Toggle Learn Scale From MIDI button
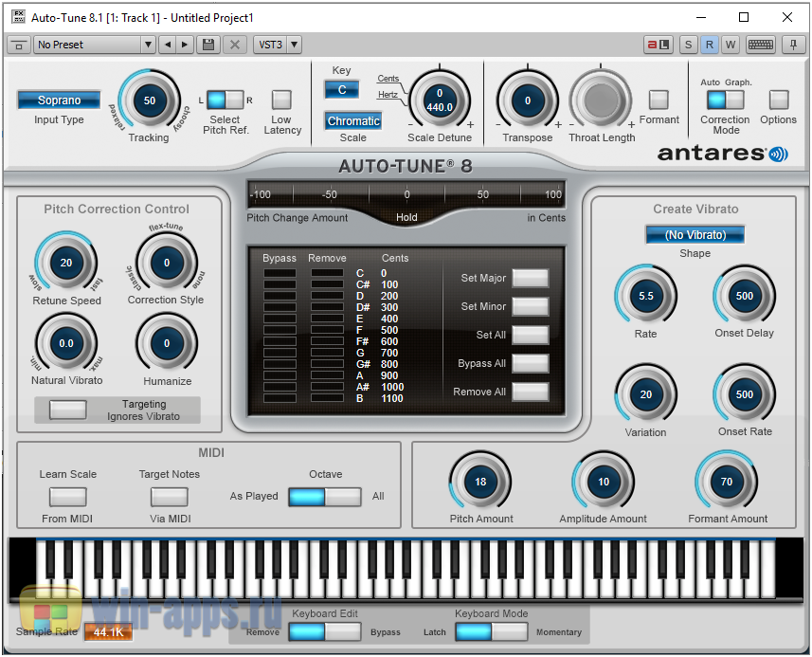Screen dimensions: 812x657 point(68,497)
